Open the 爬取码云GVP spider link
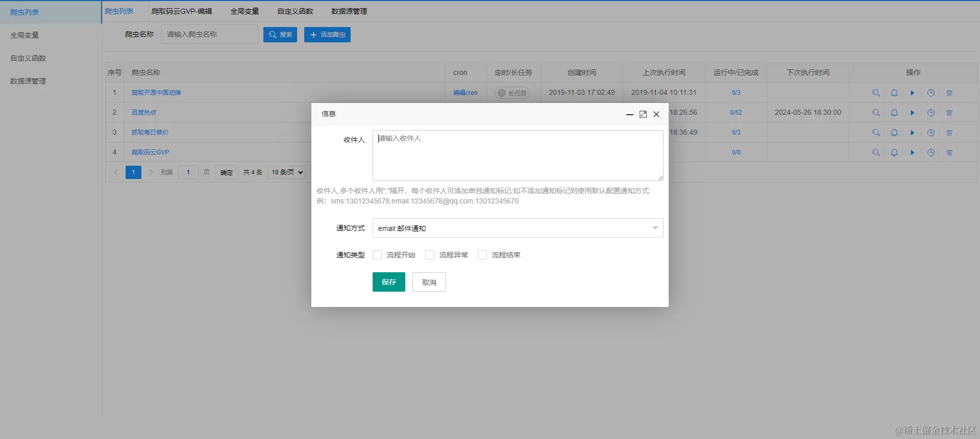 (151, 152)
